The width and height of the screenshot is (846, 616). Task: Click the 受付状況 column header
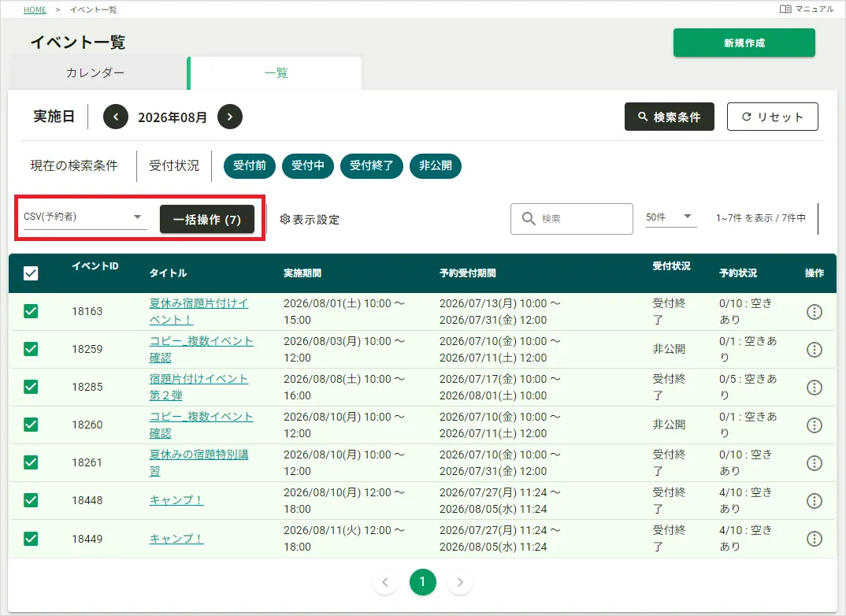[x=671, y=266]
